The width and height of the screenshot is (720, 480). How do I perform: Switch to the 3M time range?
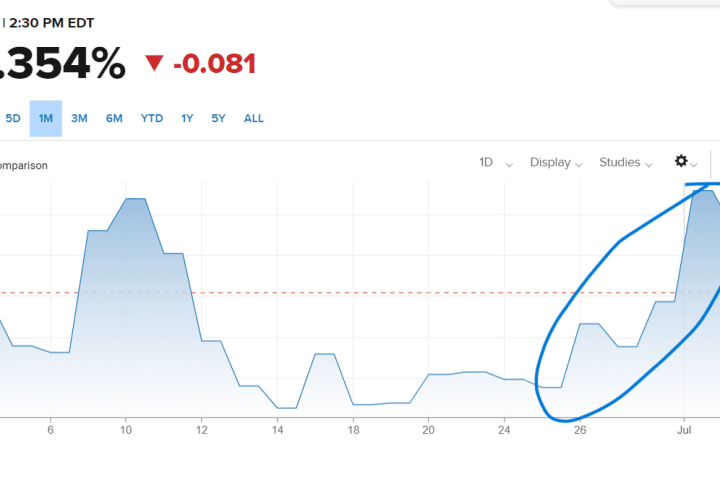point(79,118)
